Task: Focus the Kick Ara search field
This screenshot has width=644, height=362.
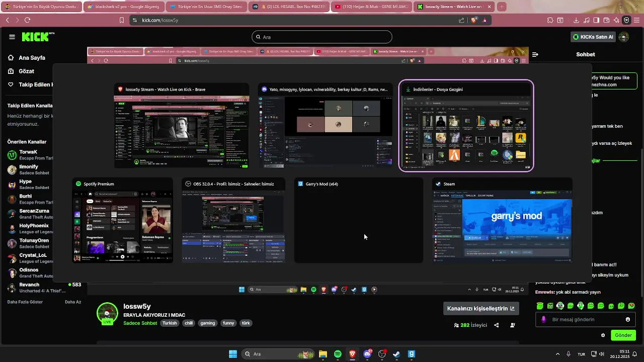Action: click(322, 37)
